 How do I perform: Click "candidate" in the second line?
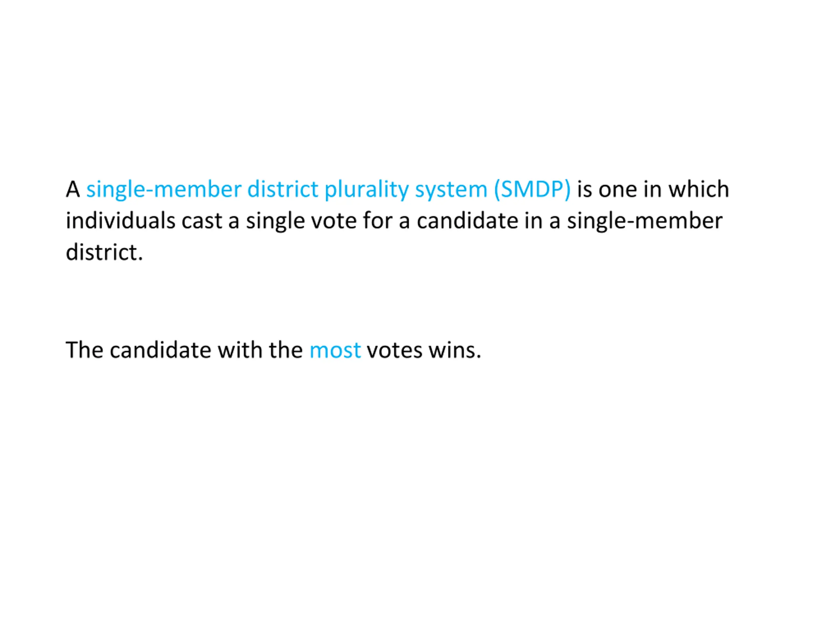(468, 220)
